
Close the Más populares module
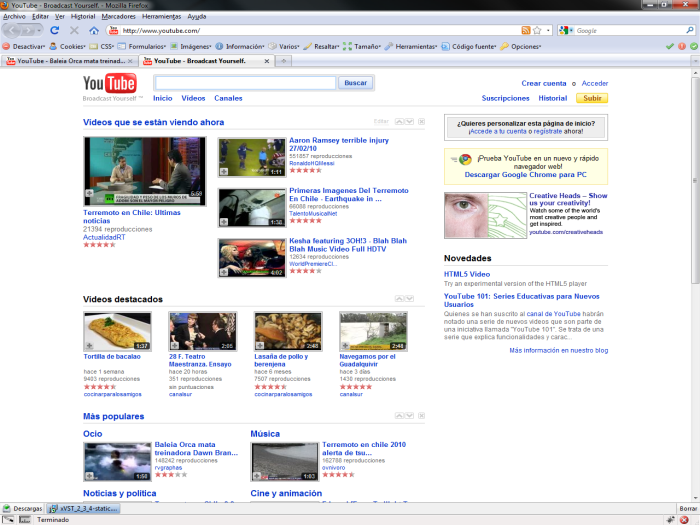[x=421, y=416]
